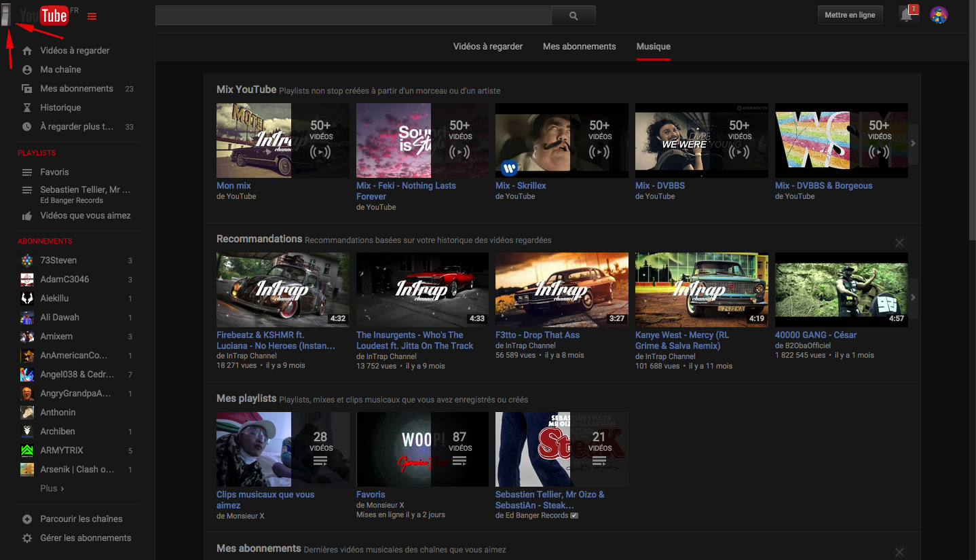Click the AdamC3046 channel avatar

(27, 280)
